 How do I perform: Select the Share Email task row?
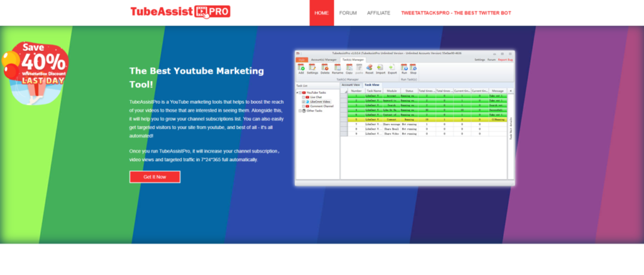[x=427, y=129]
